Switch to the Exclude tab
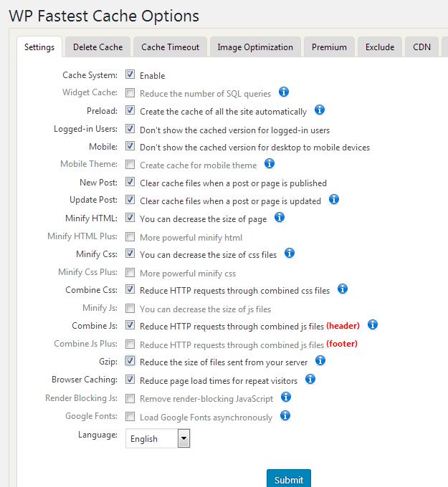448x487 pixels. pyautogui.click(x=380, y=47)
